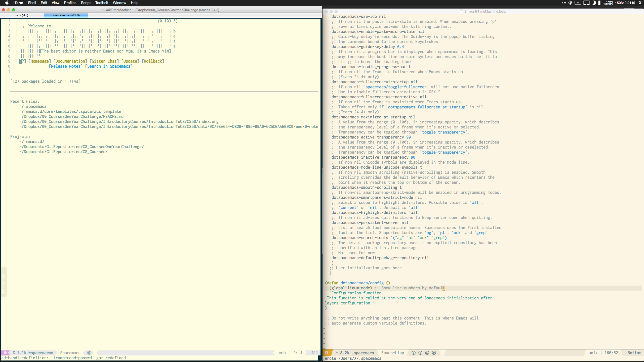Viewport: 644px width, 362px height.
Task: Click the solid white bar menu bar icon
Action: pyautogui.click(x=599, y=3)
